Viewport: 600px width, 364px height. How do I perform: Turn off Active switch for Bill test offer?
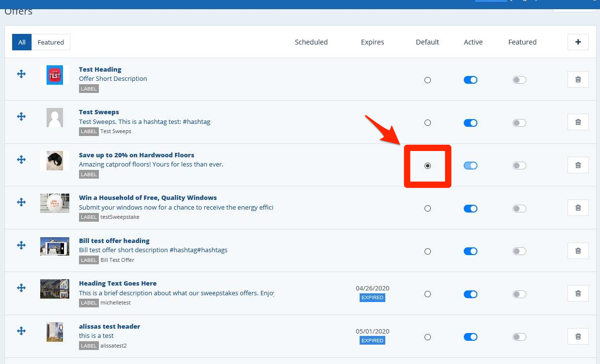470,251
